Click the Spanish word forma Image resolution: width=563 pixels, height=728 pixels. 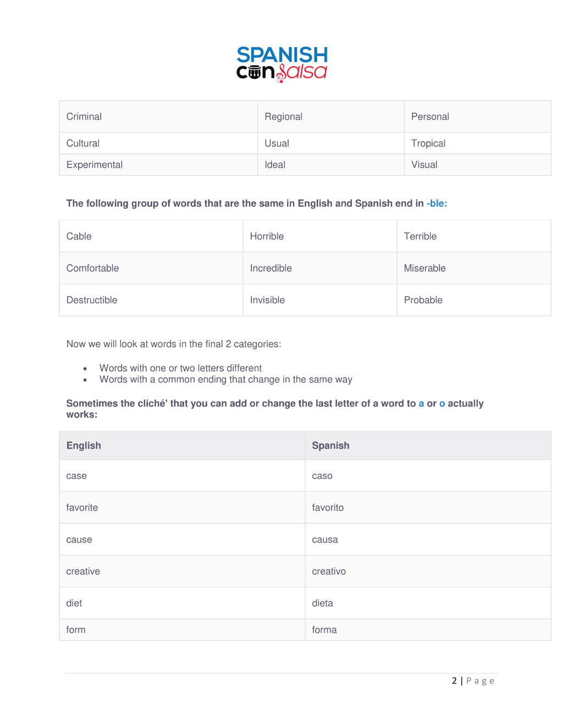point(324,630)
